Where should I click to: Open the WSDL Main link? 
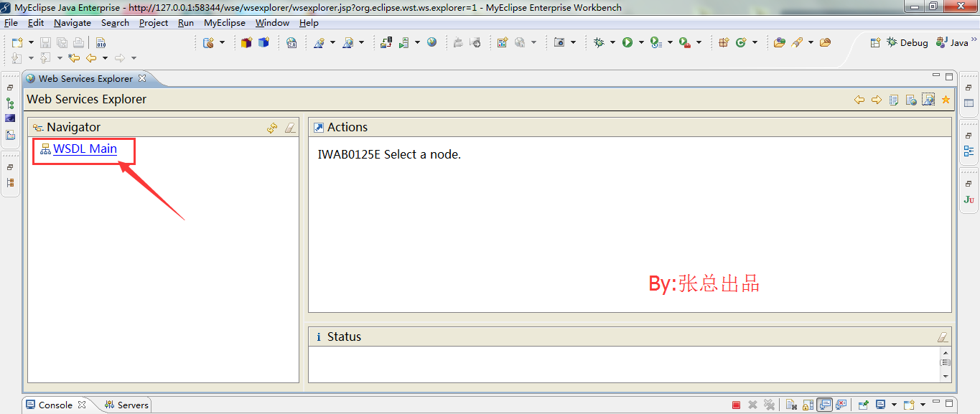pos(85,149)
